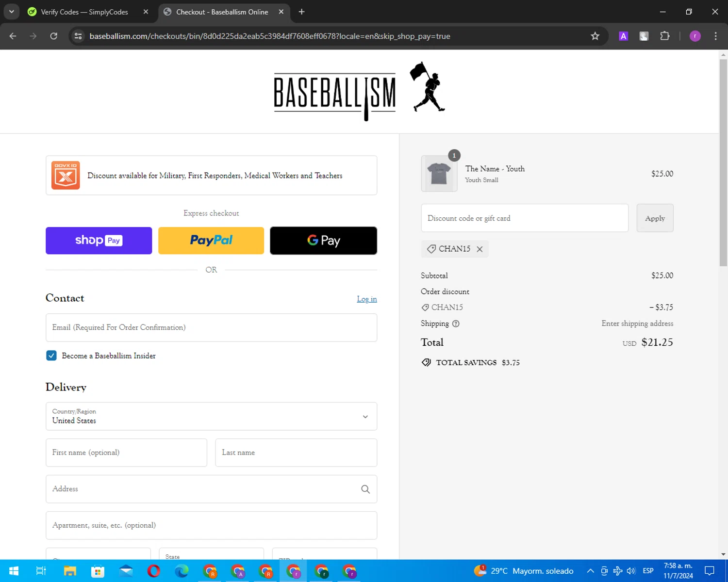Click the shipping info question mark
Viewport: 728px width, 582px height.
click(x=456, y=323)
